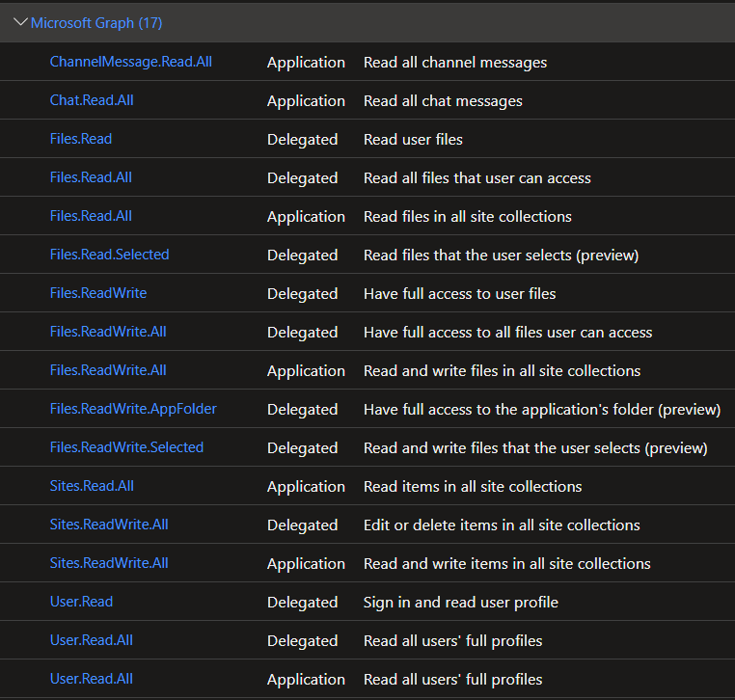Open the Chat.Read.All permission link
The height and width of the screenshot is (700, 735).
pos(92,100)
